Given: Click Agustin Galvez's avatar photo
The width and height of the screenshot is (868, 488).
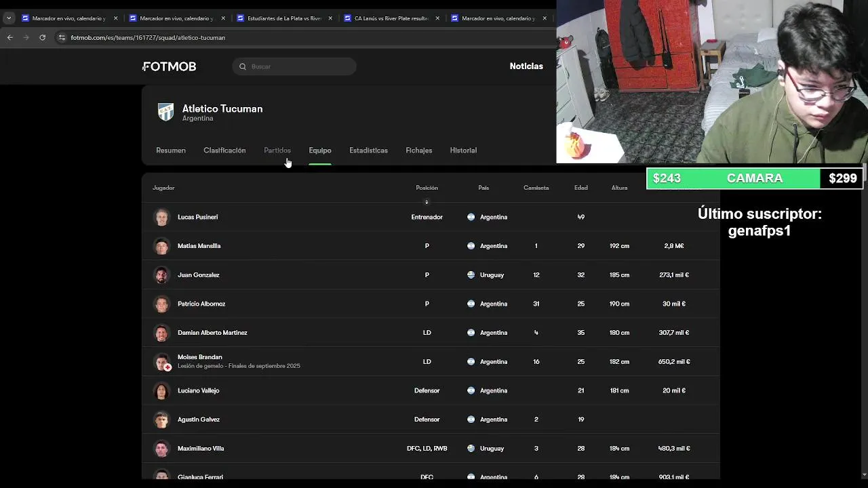Looking at the screenshot, I should point(161,420).
